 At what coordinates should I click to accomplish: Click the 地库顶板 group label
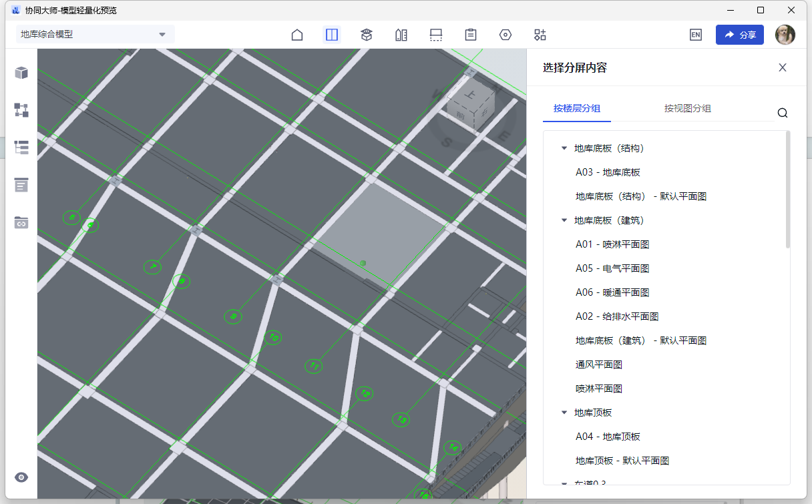coord(593,413)
